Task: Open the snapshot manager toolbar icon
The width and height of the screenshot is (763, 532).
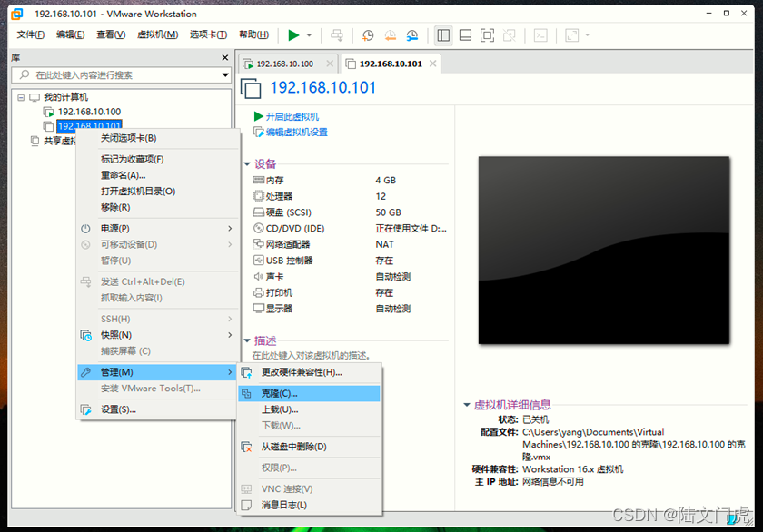Action: click(x=412, y=35)
